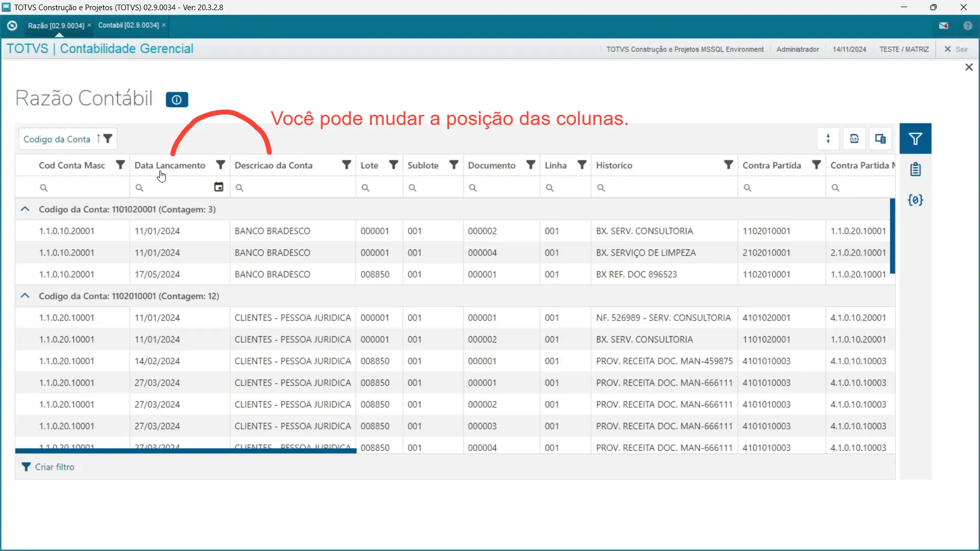Select row PROV. RECEITA DOC. MAN-459875
This screenshot has width=980, height=551.
(454, 361)
